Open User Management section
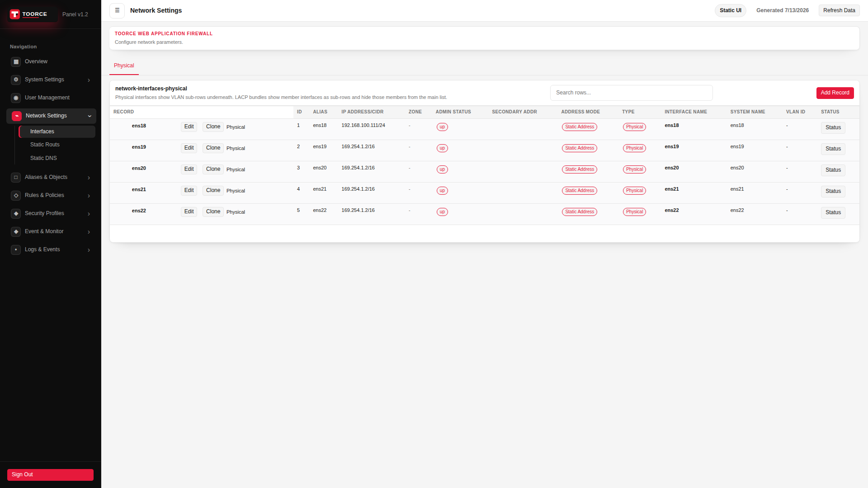 tap(51, 98)
